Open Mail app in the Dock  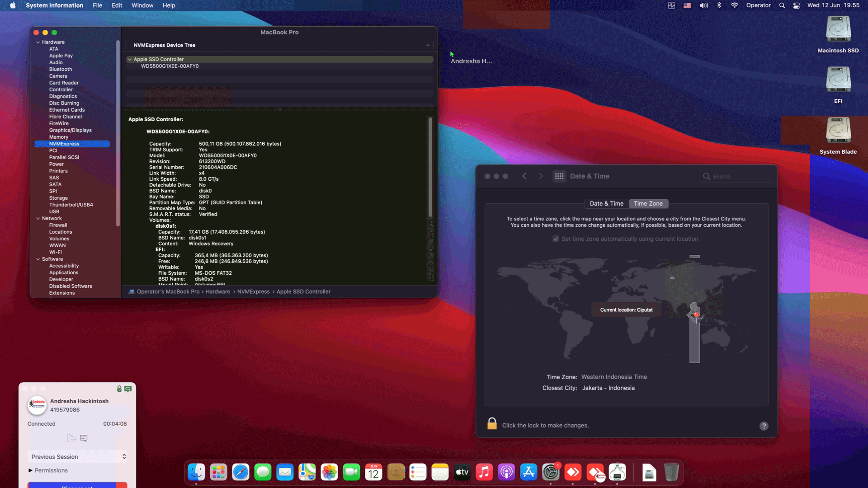pyautogui.click(x=285, y=473)
